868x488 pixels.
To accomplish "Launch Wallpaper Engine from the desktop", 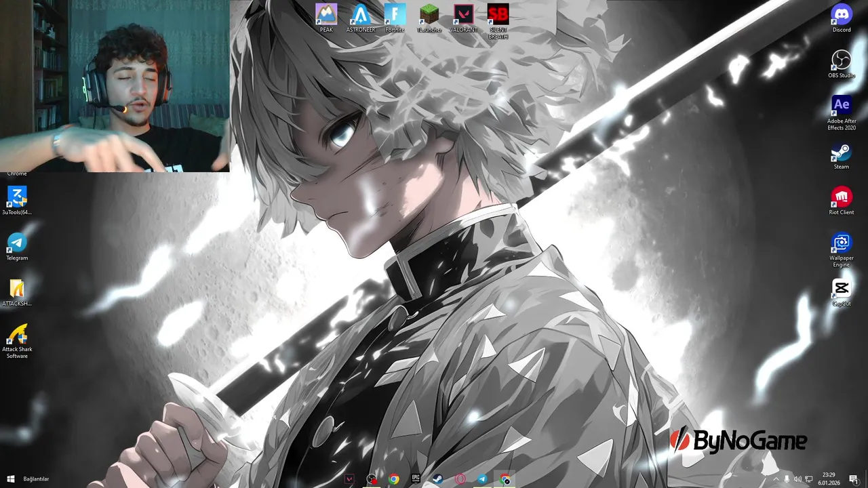I will [x=842, y=249].
